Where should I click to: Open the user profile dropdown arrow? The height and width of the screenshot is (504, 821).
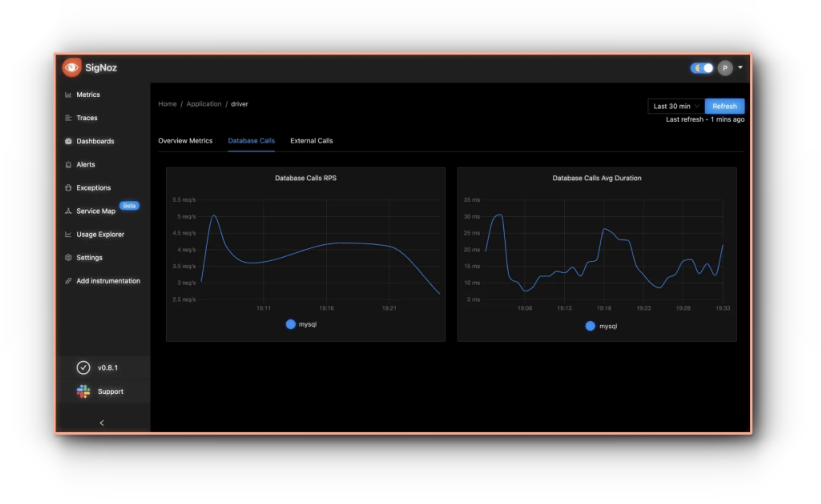pos(740,67)
